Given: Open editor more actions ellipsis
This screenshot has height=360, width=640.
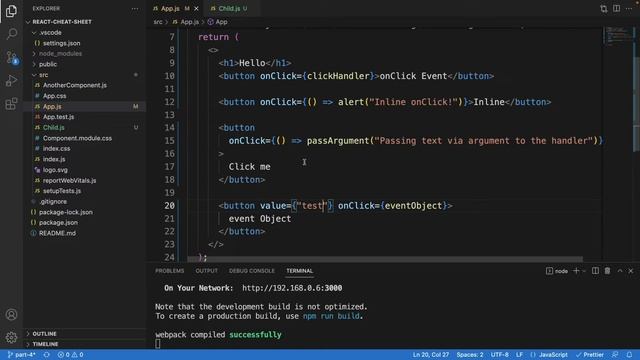Looking at the screenshot, I should [629, 9].
